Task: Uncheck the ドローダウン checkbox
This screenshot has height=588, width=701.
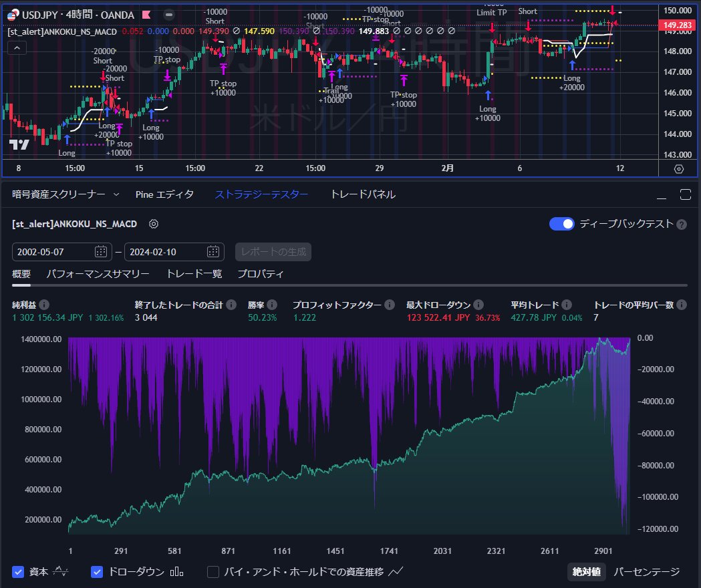Action: point(97,572)
